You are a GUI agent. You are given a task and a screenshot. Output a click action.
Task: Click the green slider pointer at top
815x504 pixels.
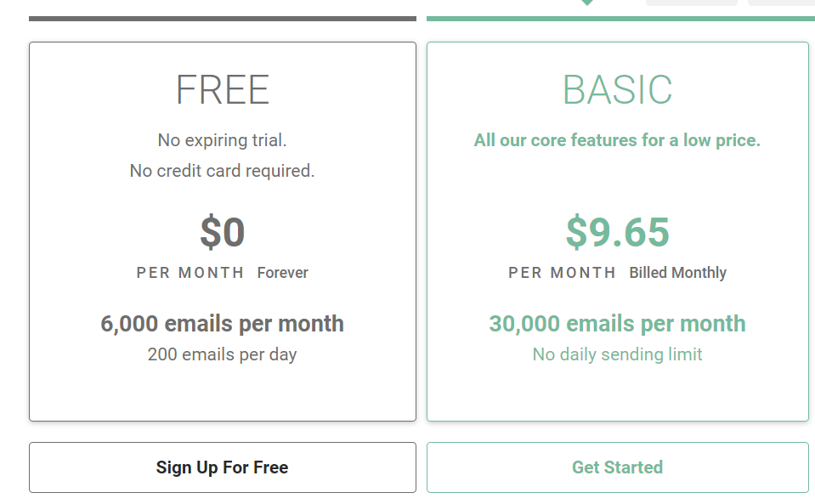[x=587, y=3]
